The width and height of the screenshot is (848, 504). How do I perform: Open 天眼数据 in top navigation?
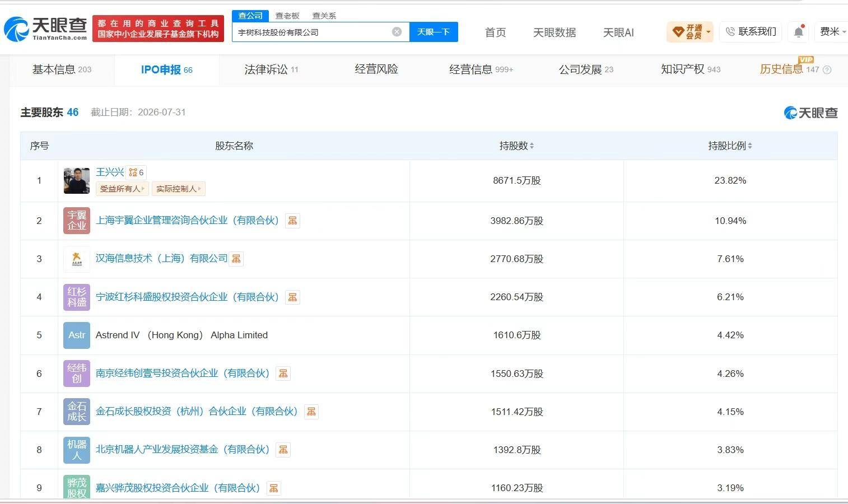tap(555, 32)
